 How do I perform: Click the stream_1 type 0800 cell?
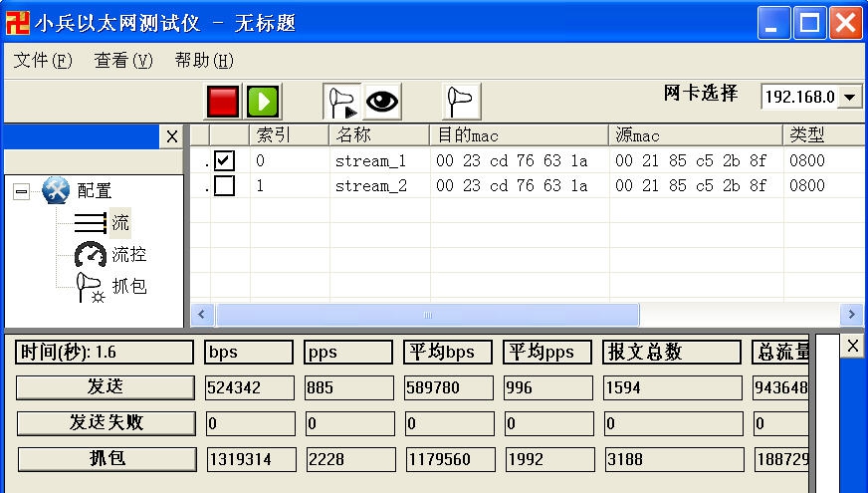pos(824,160)
